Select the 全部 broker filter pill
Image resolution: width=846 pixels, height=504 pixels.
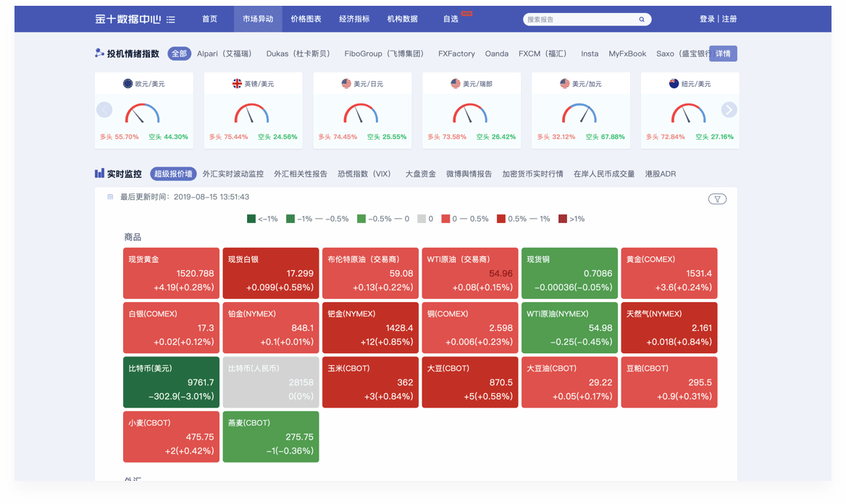(179, 54)
